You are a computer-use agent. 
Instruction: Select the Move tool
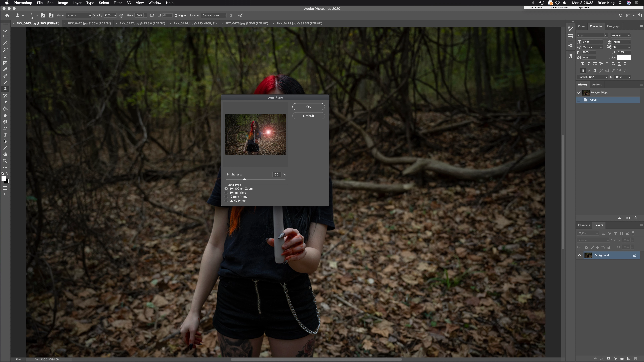[x=5, y=30]
